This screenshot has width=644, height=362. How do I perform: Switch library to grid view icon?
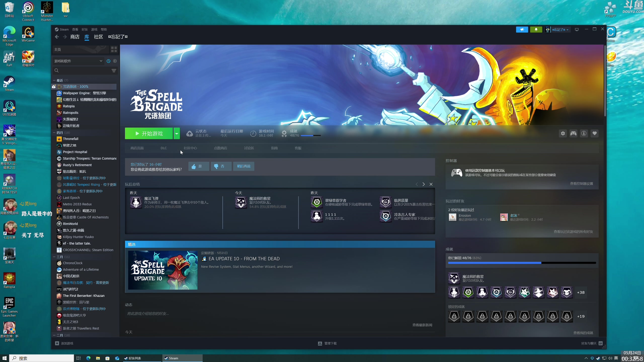(114, 49)
